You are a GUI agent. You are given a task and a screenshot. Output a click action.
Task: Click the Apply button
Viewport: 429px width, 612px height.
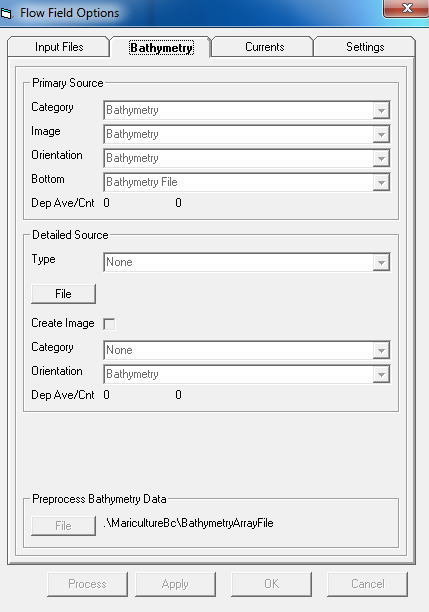tap(175, 584)
